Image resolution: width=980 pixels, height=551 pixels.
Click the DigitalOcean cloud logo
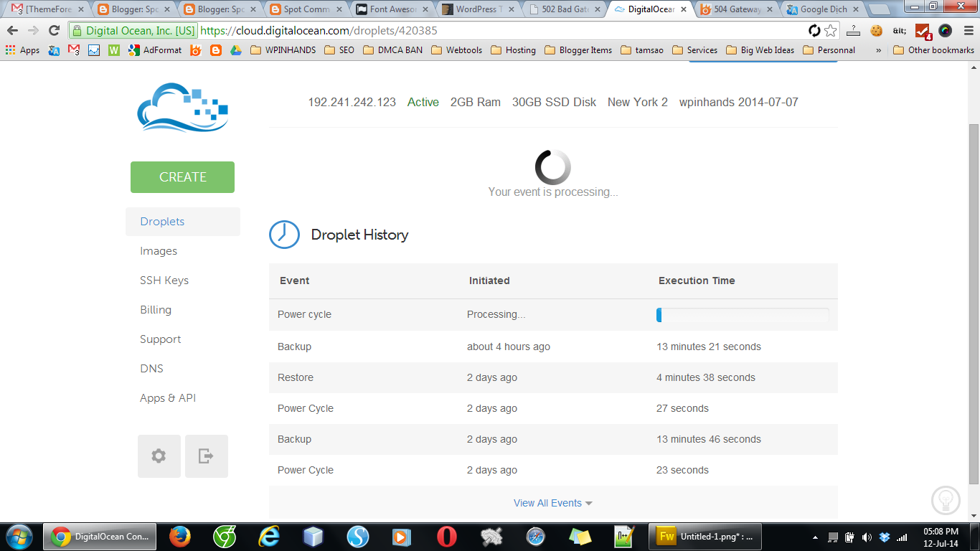(182, 107)
